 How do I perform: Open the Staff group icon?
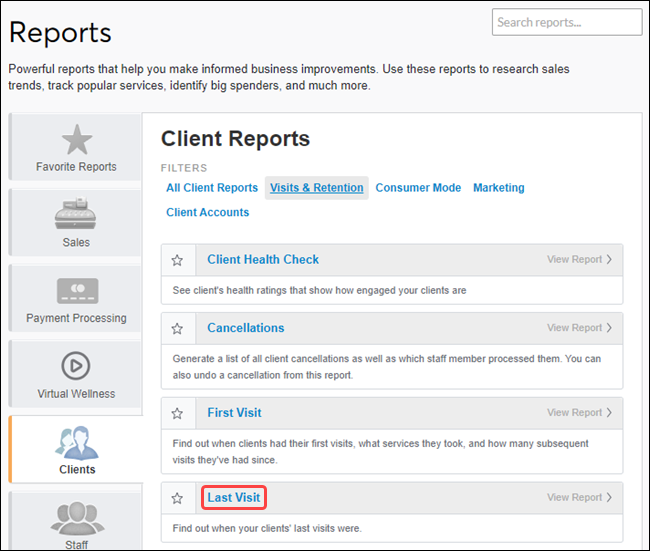pos(76,518)
